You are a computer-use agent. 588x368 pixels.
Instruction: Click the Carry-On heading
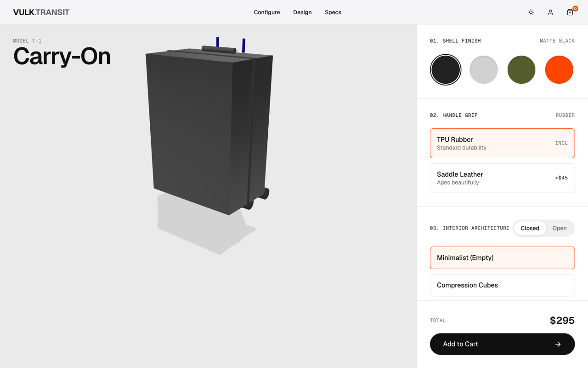pyautogui.click(x=62, y=56)
